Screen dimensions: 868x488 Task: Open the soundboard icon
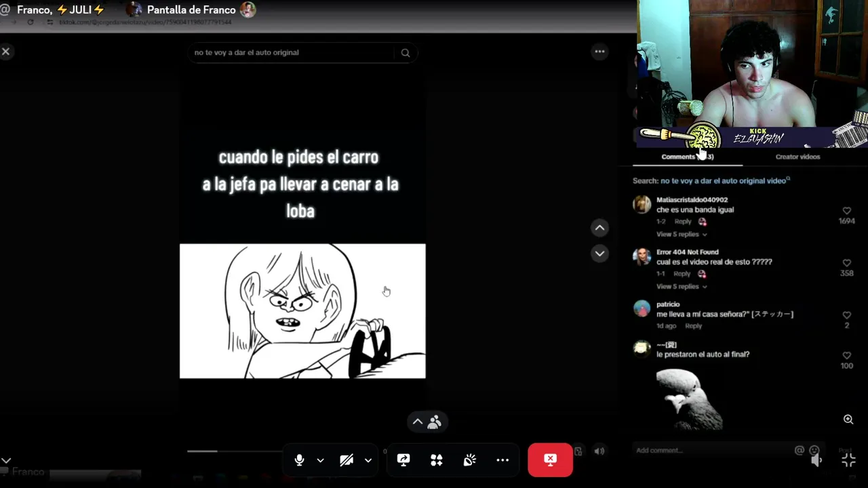(x=469, y=460)
